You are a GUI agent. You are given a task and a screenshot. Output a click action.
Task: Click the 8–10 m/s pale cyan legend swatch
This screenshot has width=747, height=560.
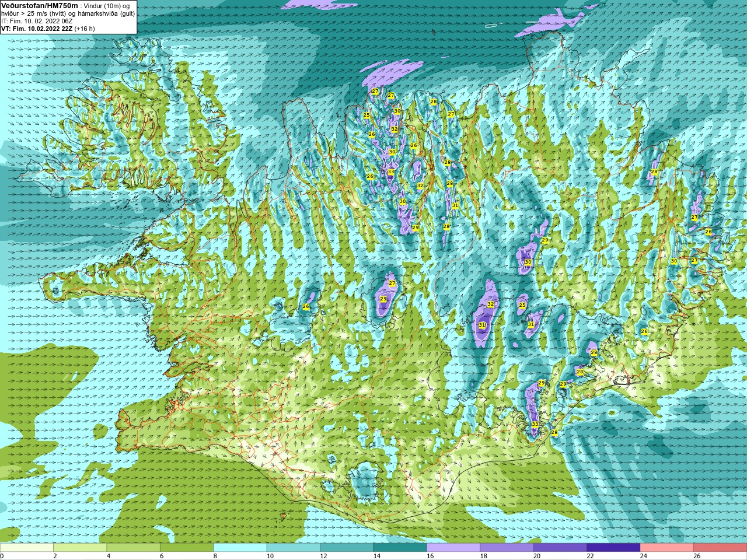240,548
